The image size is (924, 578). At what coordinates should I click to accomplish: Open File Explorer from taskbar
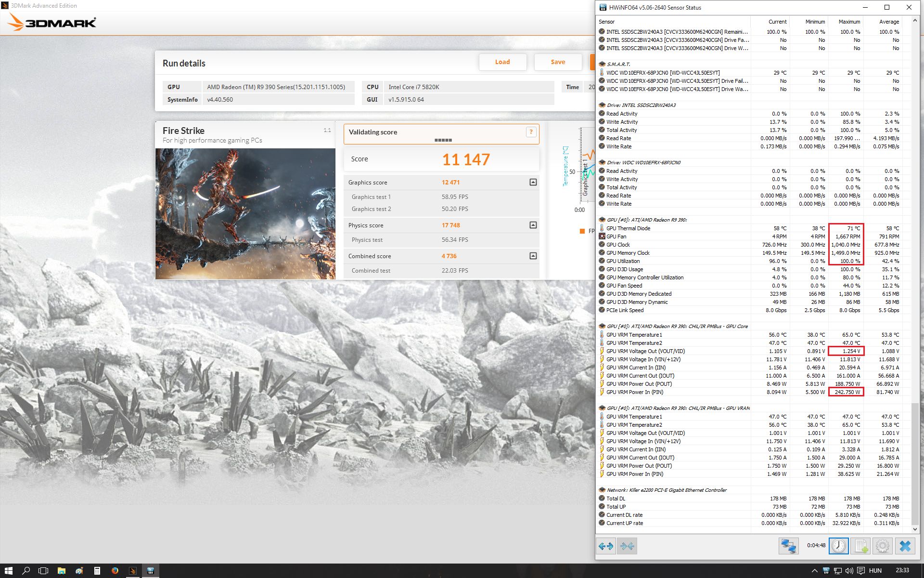[62, 571]
